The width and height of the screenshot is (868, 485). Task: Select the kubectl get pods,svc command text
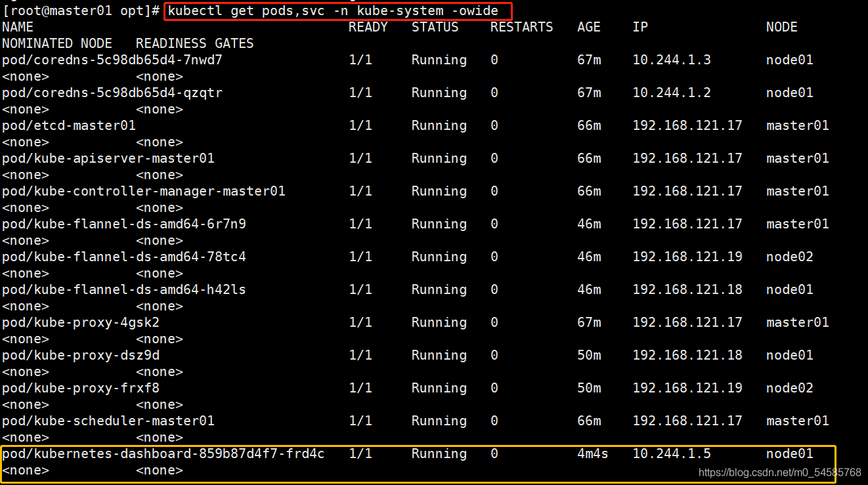(x=333, y=11)
